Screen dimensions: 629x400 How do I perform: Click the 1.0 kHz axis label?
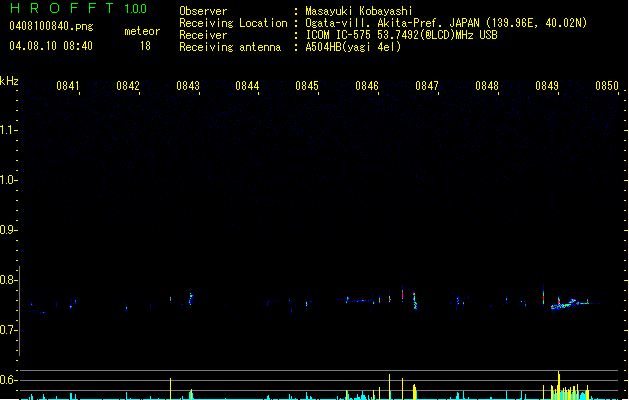[x=7, y=180]
